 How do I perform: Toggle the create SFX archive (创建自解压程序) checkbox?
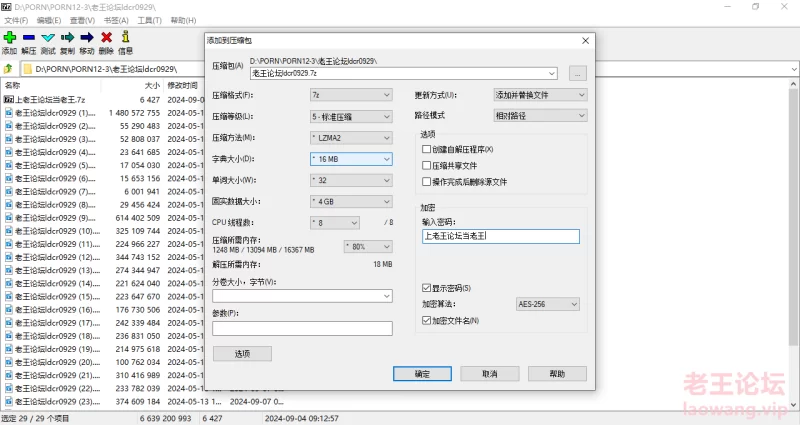tap(427, 149)
